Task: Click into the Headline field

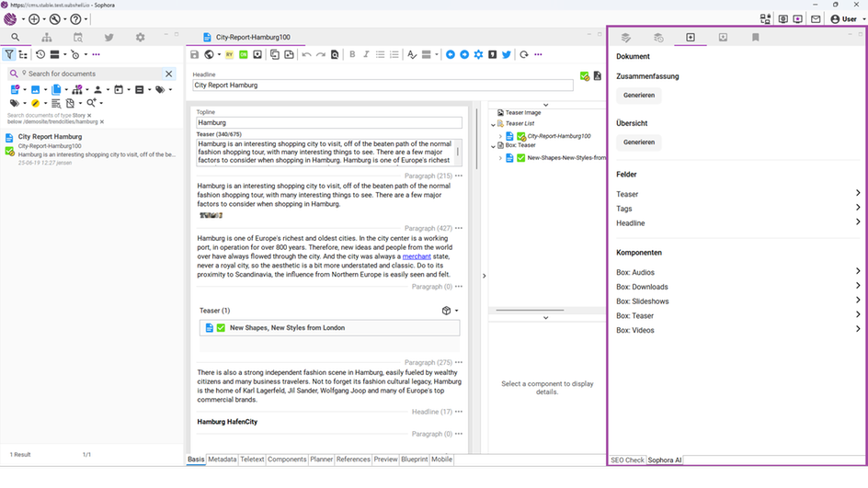Action: pyautogui.click(x=383, y=85)
